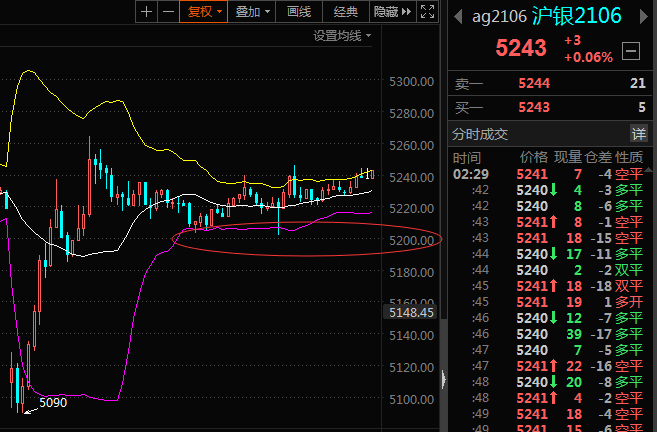Select the 02:29 trade row

(550, 174)
